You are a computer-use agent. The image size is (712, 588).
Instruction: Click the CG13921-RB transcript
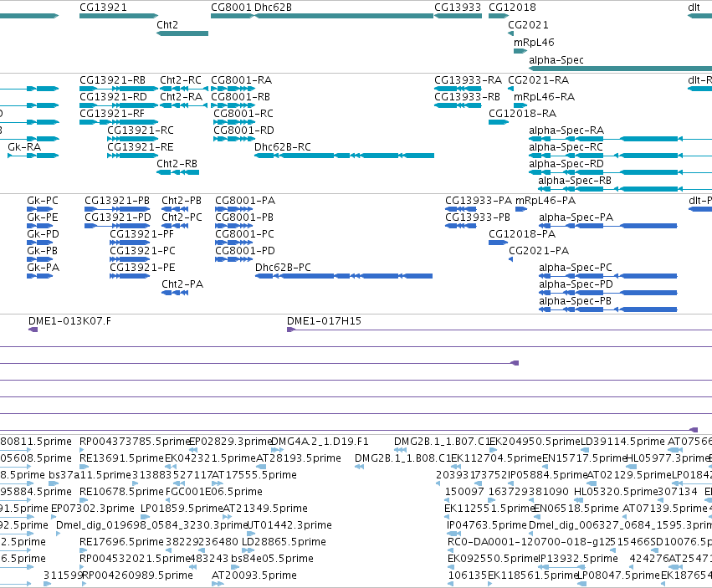pyautogui.click(x=119, y=89)
